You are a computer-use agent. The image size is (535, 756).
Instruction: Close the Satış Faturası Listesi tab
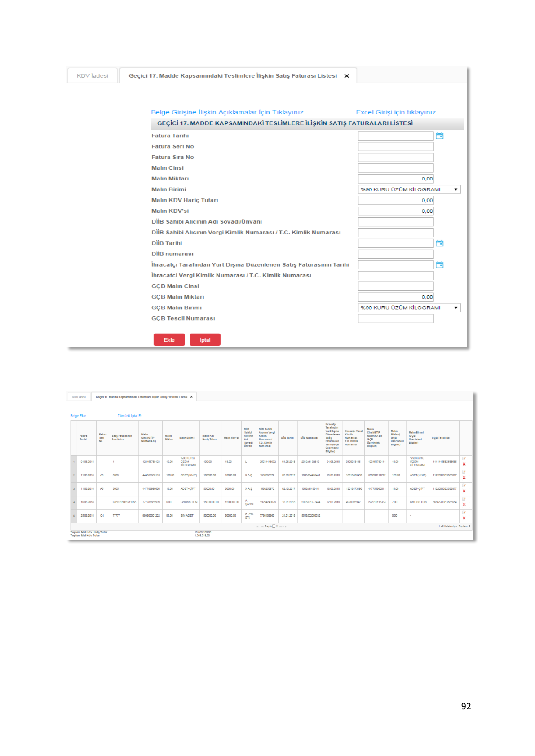346,76
